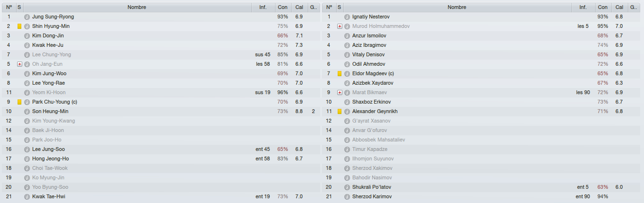Viewport: 644px width, 203px height.
Task: Sort left table by Nombre column
Action: (137, 7)
